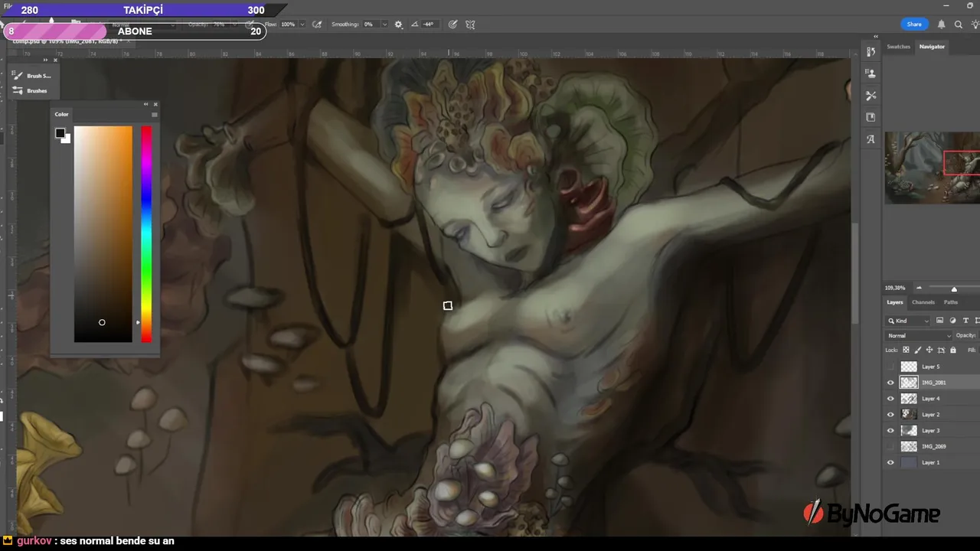The height and width of the screenshot is (551, 980).
Task: Select the layer named Layer 3
Action: [931, 431]
